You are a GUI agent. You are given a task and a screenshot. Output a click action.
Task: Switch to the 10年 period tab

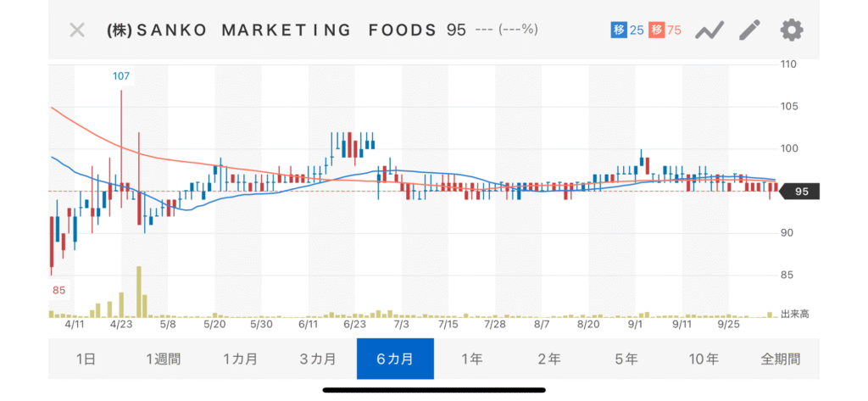pyautogui.click(x=704, y=359)
